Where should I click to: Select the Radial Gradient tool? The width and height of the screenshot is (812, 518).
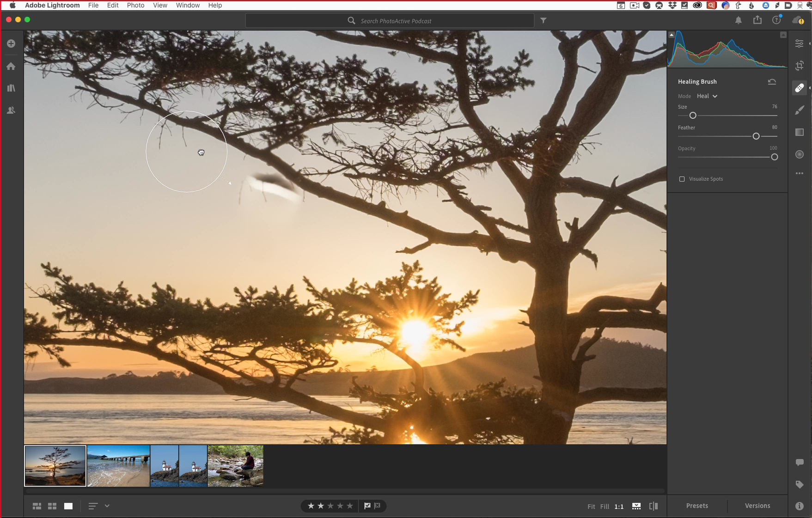click(x=799, y=154)
